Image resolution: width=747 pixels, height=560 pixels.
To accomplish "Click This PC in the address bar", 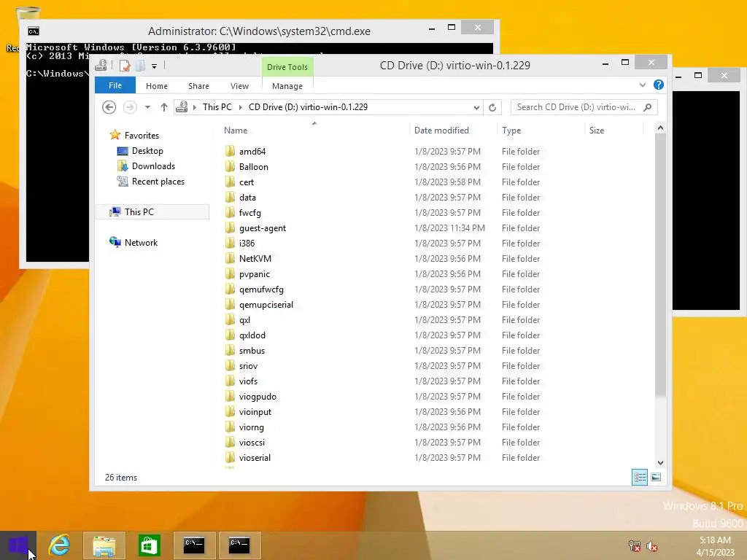I will pyautogui.click(x=217, y=107).
